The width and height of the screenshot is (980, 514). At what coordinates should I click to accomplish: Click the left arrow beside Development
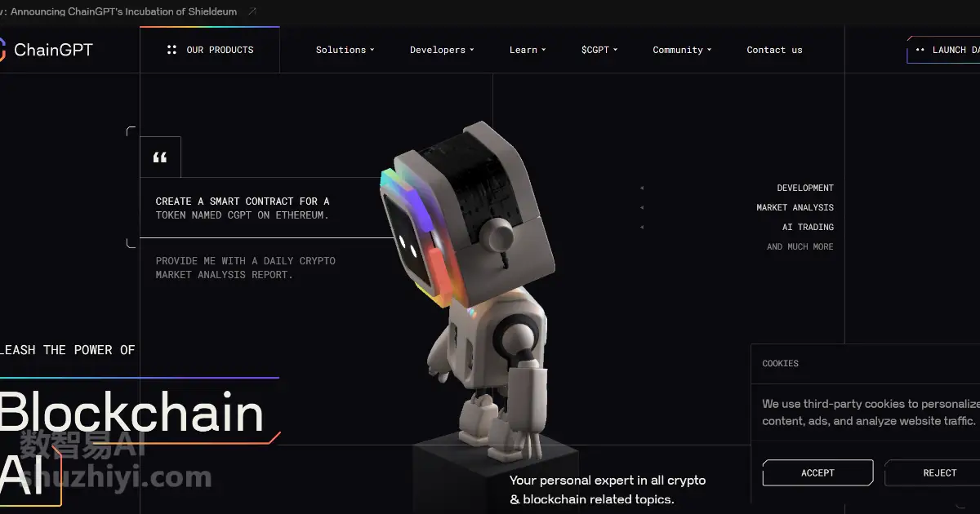[x=642, y=188]
